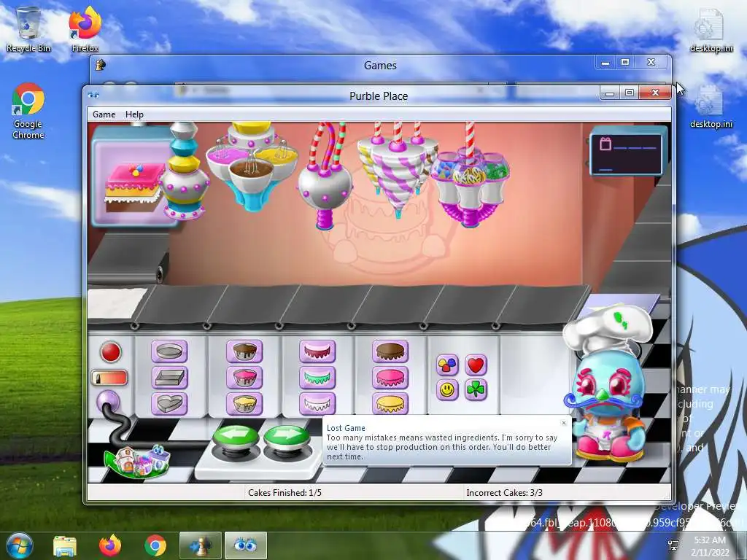Click the network tray icon
Screen dimensions: 747x560
673,545
